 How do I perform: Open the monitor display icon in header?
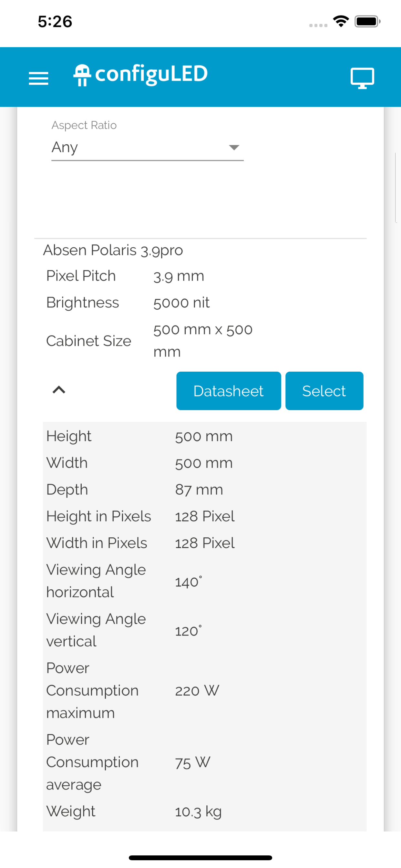(362, 78)
